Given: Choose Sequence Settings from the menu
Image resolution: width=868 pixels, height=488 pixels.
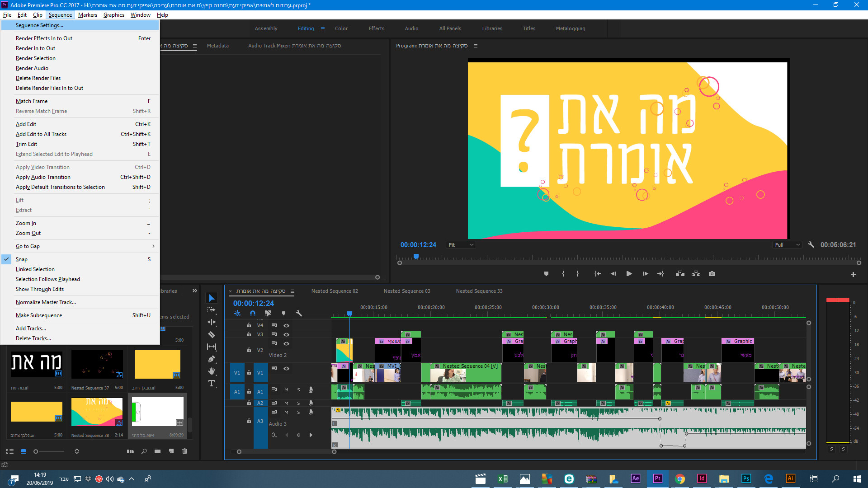Looking at the screenshot, I should (39, 25).
